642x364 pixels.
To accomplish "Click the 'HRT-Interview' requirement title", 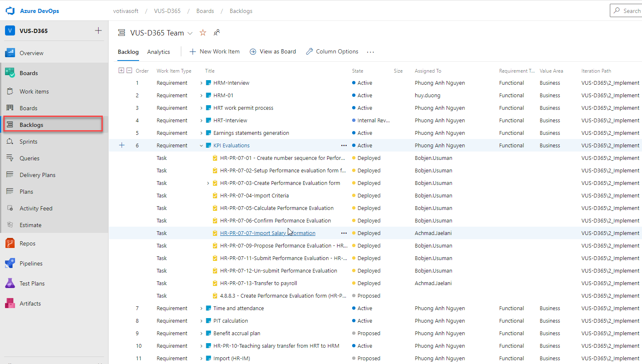I will click(230, 120).
